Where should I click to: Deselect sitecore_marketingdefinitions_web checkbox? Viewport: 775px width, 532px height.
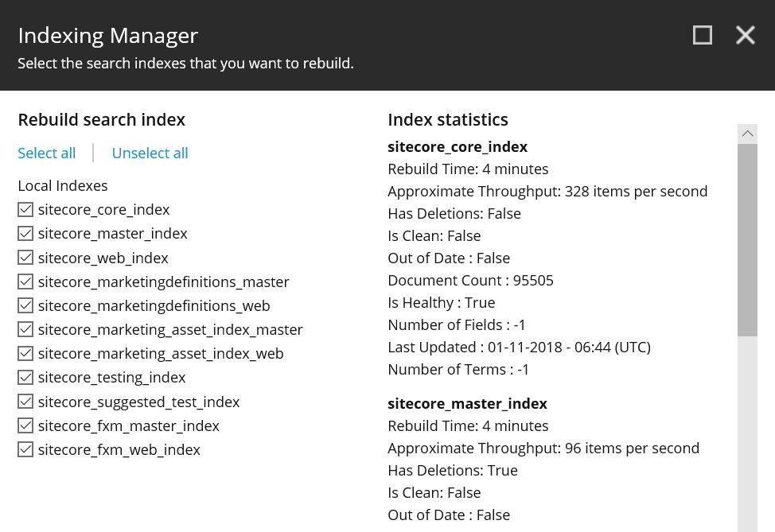25,305
